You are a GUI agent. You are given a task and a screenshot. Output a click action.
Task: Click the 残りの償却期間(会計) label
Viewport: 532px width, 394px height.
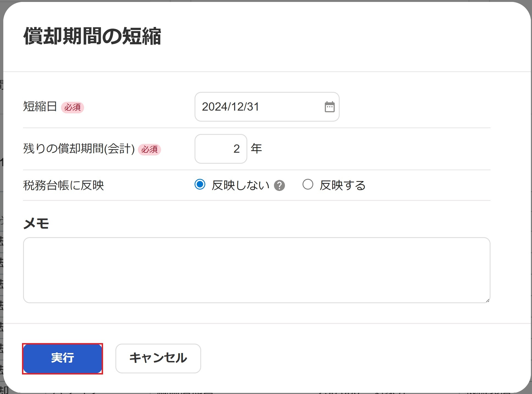pos(79,149)
